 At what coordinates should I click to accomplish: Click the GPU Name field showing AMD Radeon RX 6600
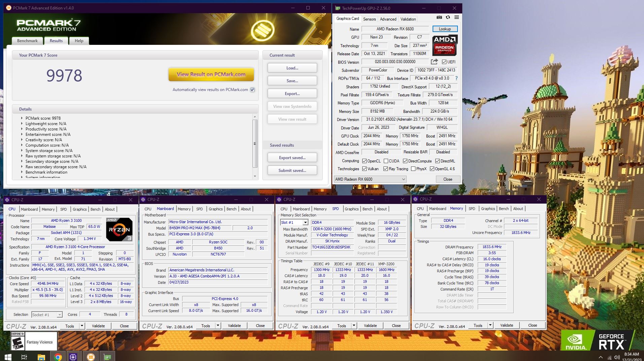coord(395,29)
